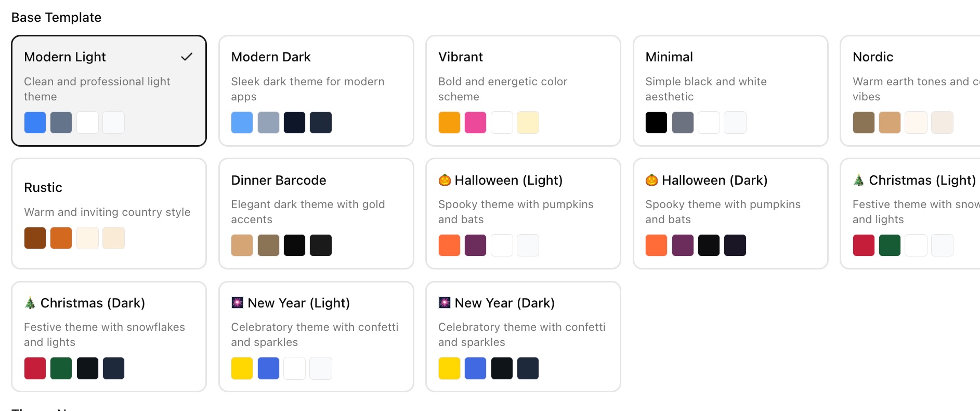Image resolution: width=980 pixels, height=411 pixels.
Task: Click the yellow swatch in New Year (Dark)
Action: click(449, 368)
